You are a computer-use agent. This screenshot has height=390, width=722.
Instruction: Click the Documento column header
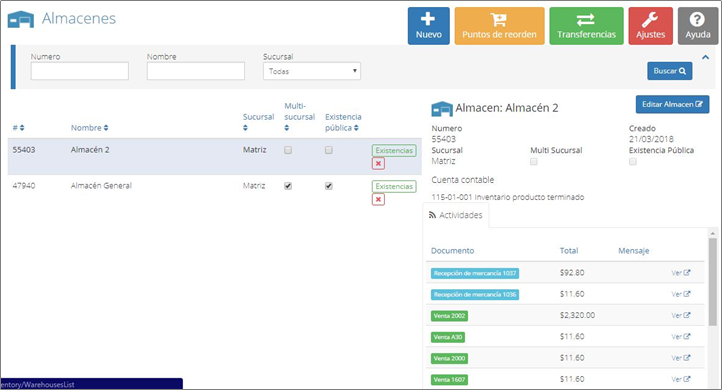(452, 250)
